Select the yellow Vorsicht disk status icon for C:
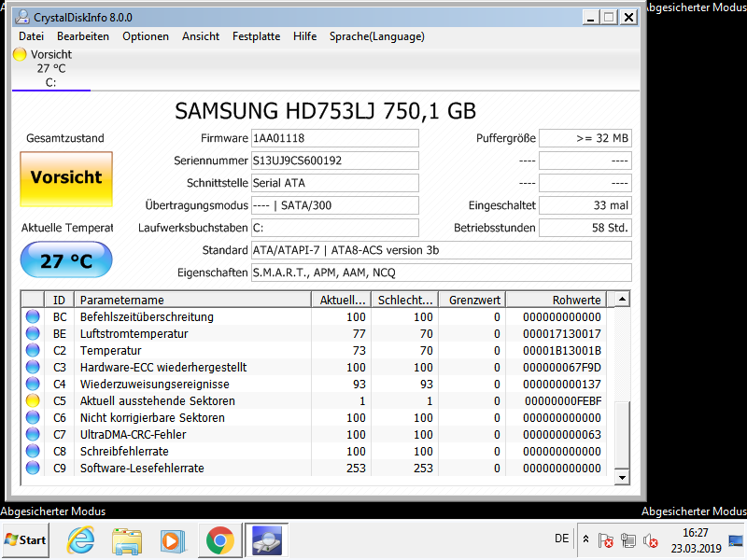The width and height of the screenshot is (747, 560). [x=20, y=54]
